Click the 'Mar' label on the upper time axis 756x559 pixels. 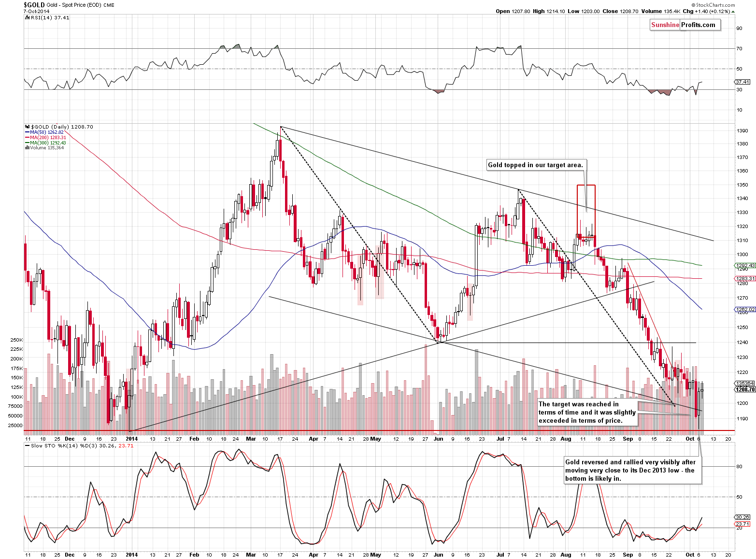[251, 439]
